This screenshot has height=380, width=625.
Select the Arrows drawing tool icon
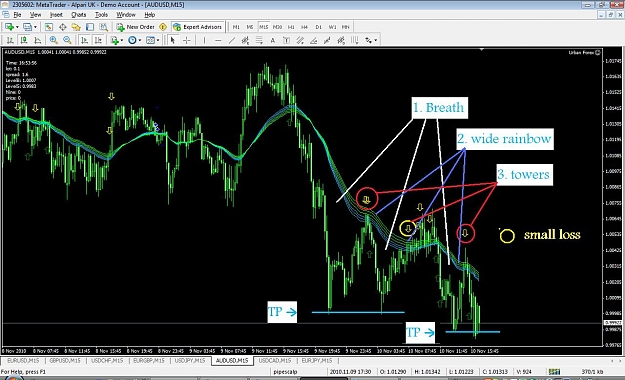[x=368, y=40]
